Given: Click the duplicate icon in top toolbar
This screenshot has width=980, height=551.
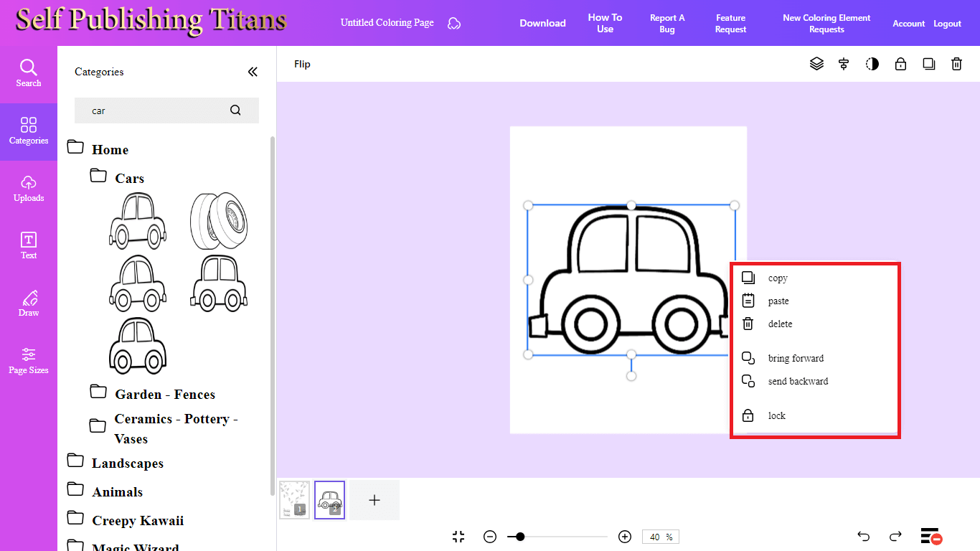Looking at the screenshot, I should [x=929, y=64].
